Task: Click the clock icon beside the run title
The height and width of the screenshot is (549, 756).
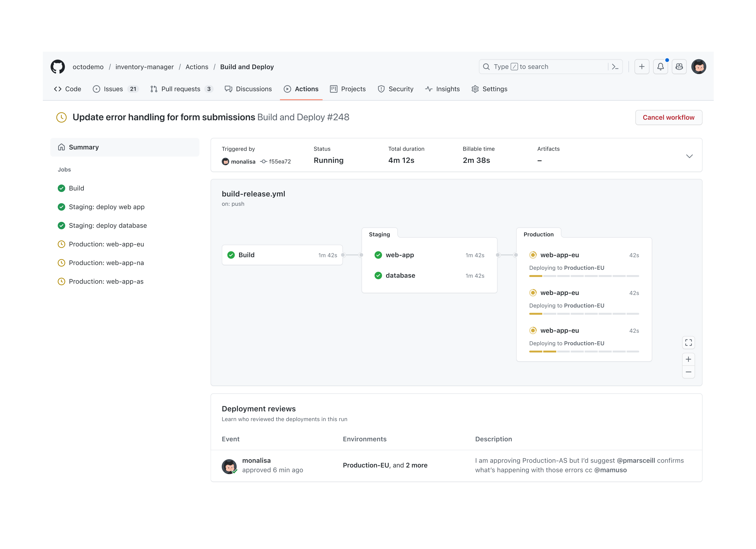Action: pyautogui.click(x=62, y=117)
